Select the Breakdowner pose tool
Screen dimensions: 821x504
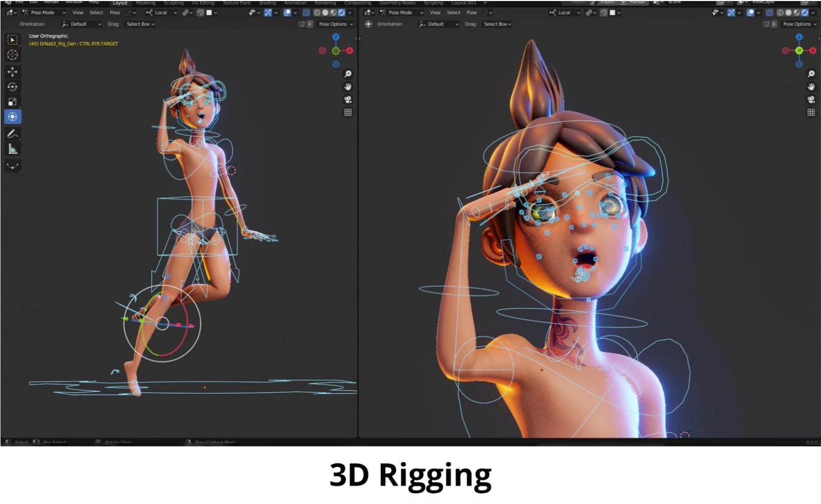12,166
